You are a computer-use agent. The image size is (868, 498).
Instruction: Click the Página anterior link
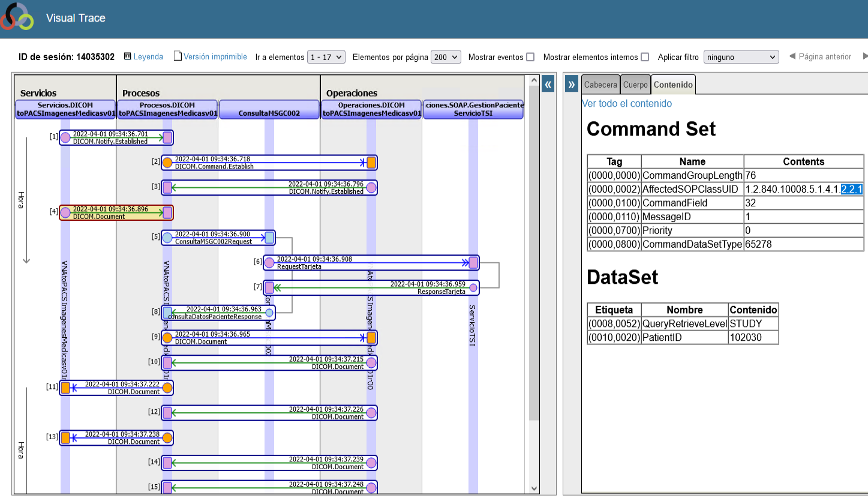tap(820, 56)
